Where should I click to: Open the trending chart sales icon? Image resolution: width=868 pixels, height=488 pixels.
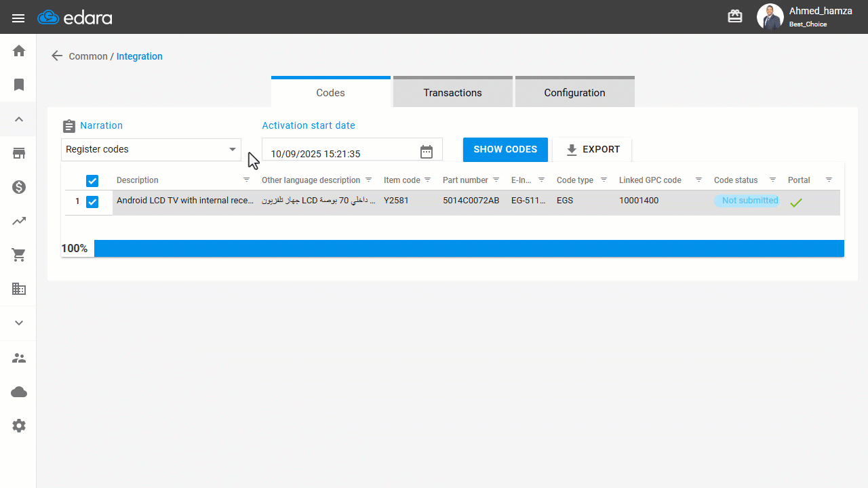[x=19, y=221]
